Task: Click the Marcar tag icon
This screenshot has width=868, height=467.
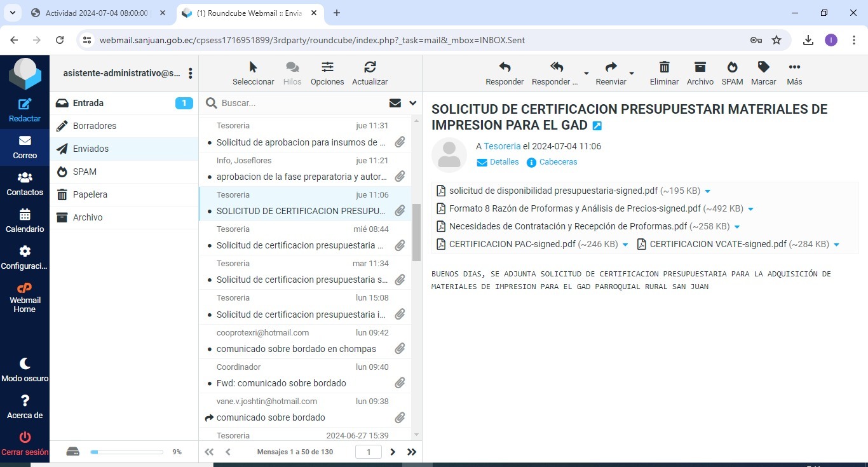Action: click(x=763, y=67)
